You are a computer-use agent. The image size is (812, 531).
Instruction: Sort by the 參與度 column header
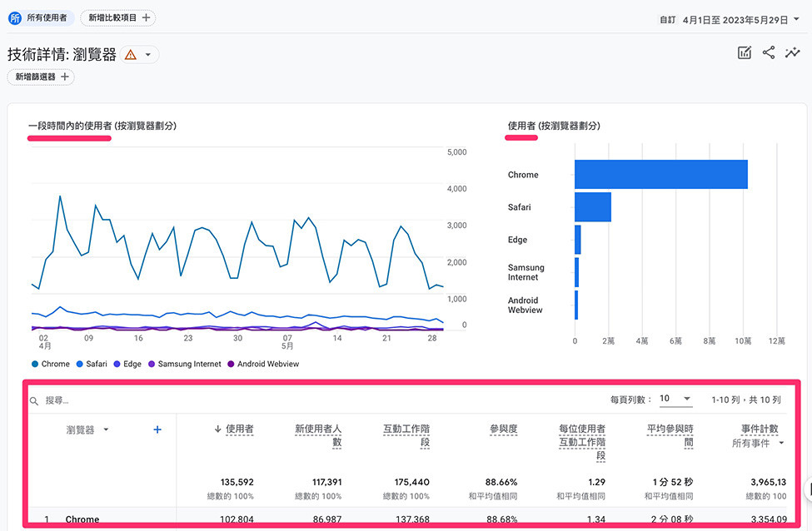pyautogui.click(x=503, y=429)
